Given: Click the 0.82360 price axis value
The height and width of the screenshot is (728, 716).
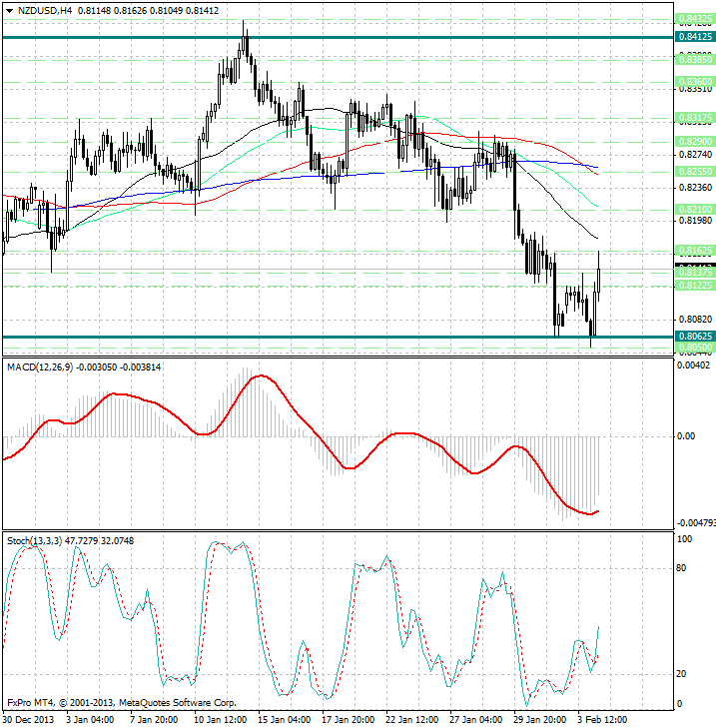Looking at the screenshot, I should 695,187.
